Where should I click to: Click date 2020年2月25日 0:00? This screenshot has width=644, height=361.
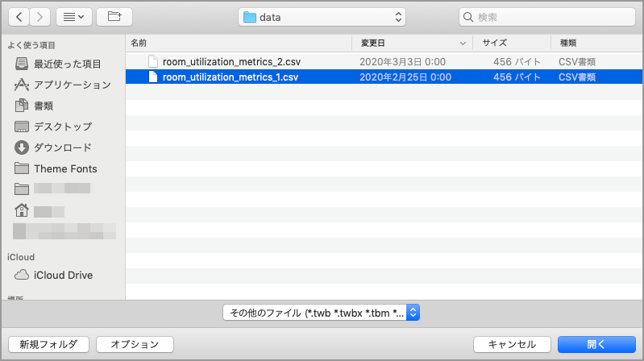(x=405, y=77)
